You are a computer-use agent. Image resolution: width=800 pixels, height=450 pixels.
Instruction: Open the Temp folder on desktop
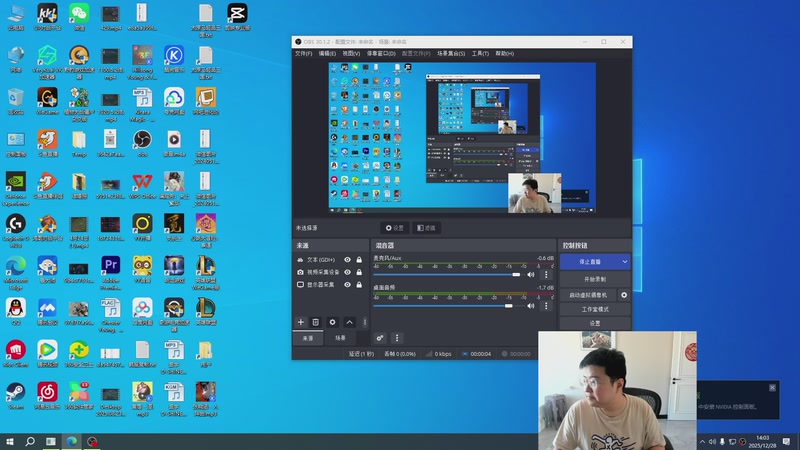coord(79,143)
